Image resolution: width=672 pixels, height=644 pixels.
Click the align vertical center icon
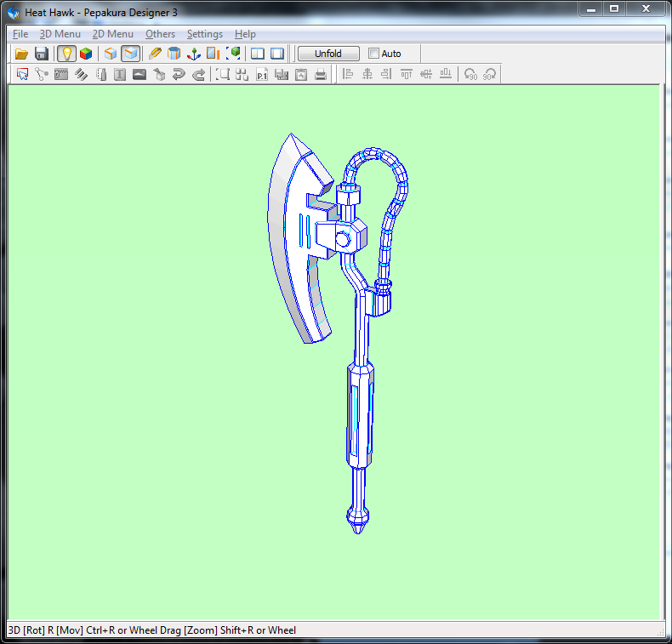(x=426, y=74)
